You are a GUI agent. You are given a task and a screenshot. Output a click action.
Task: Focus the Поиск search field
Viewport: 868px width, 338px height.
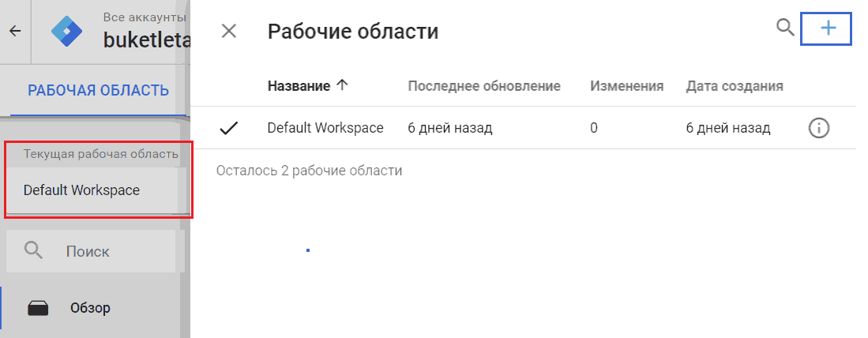coord(96,251)
